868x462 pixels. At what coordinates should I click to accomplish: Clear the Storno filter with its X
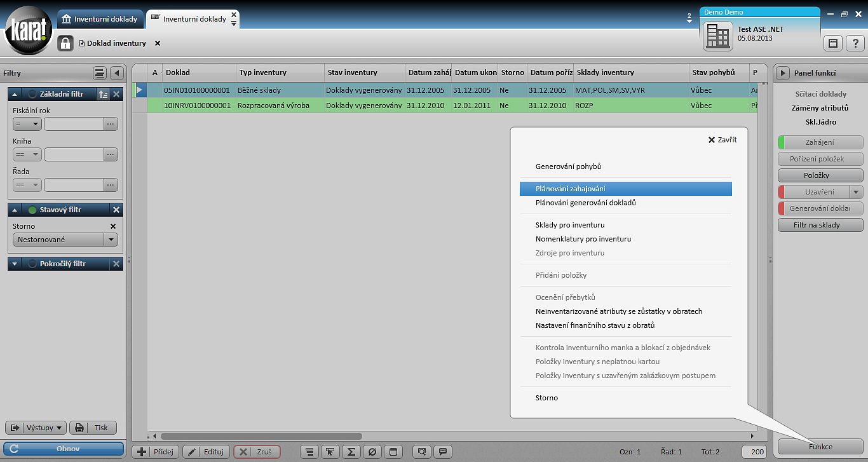click(x=113, y=226)
